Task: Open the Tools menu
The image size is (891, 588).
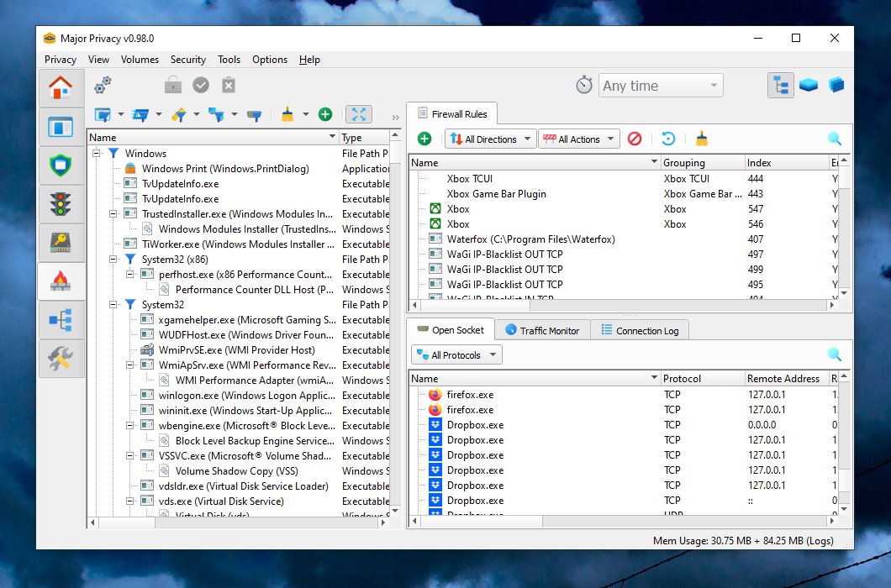Action: pos(229,60)
